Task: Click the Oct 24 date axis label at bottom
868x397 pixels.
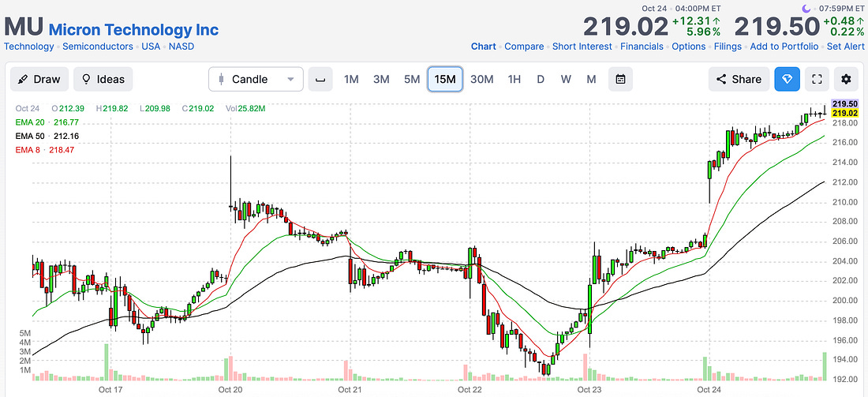Action: point(709,389)
